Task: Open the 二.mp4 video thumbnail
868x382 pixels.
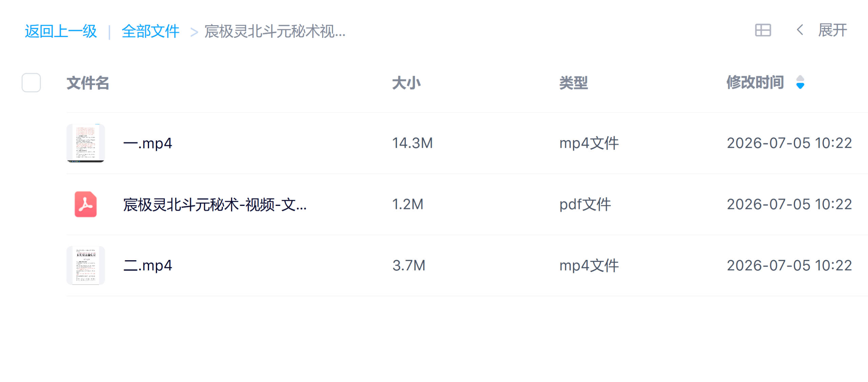Action: 85,265
